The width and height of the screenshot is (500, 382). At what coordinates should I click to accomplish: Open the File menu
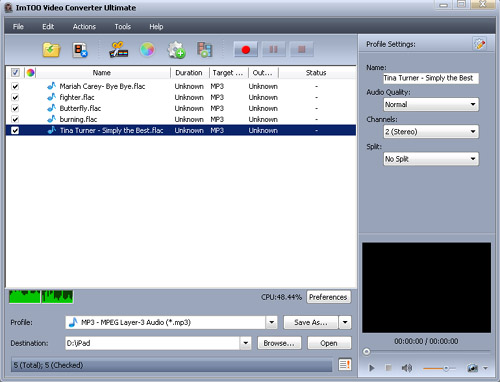tap(18, 27)
